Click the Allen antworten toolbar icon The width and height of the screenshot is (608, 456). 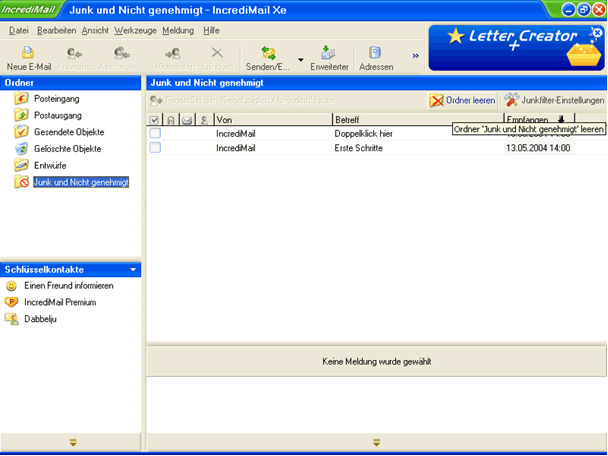121,53
